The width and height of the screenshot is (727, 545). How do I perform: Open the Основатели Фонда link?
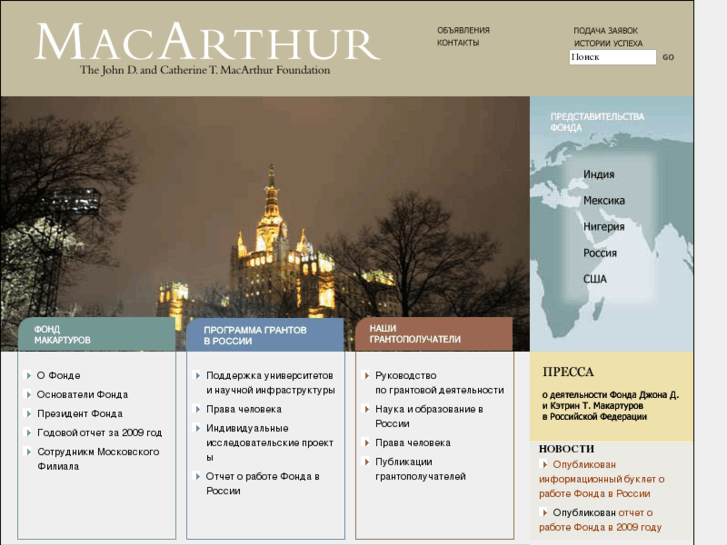coord(83,394)
